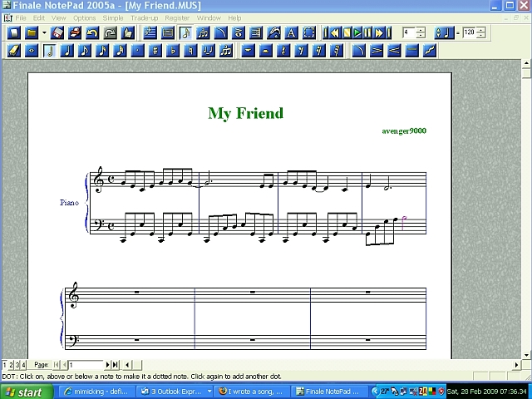The image size is (532, 399).
Task: Select the Eraser tool
Action: [13, 50]
